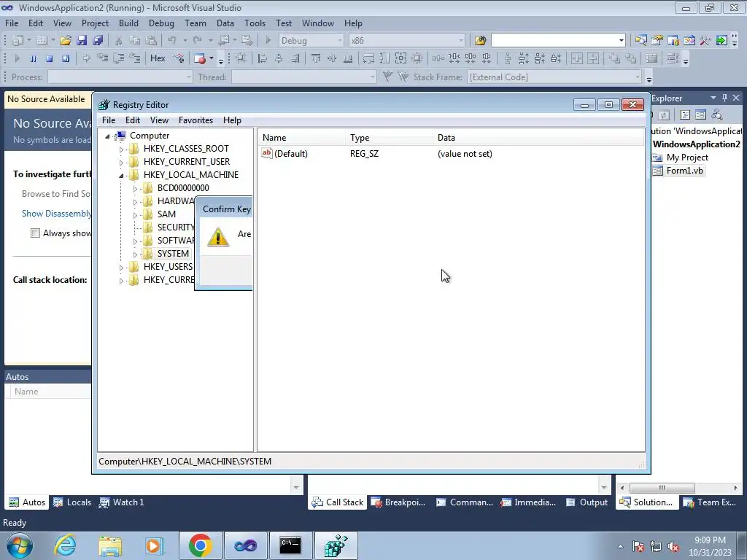Tick the 'Always show' disassembly checkbox
The image size is (747, 560).
click(x=35, y=233)
